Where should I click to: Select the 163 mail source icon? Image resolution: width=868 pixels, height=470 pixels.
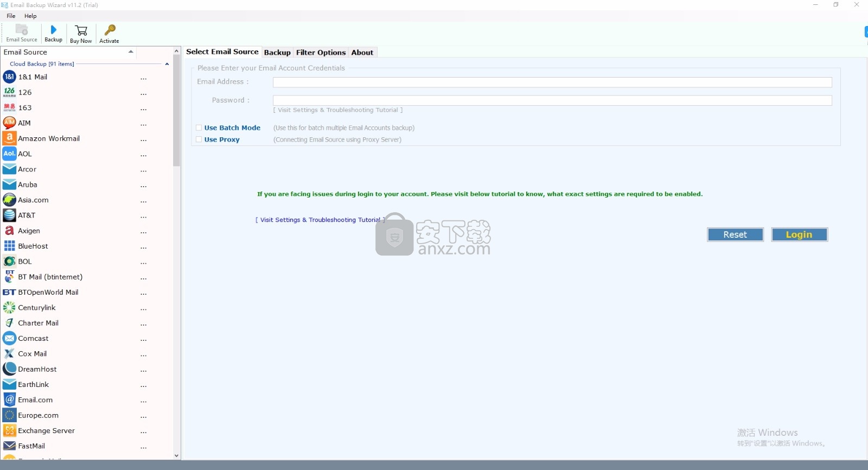pos(9,107)
